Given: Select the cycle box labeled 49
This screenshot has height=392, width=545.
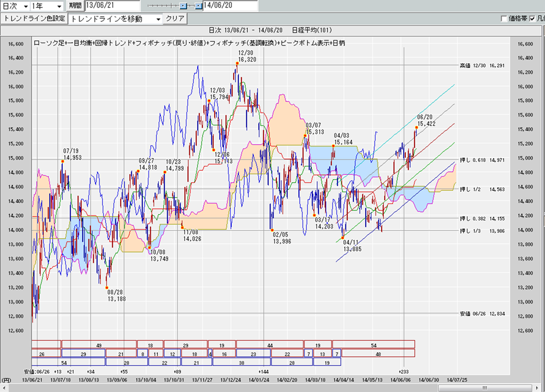Looking at the screenshot, I should 99,345.
